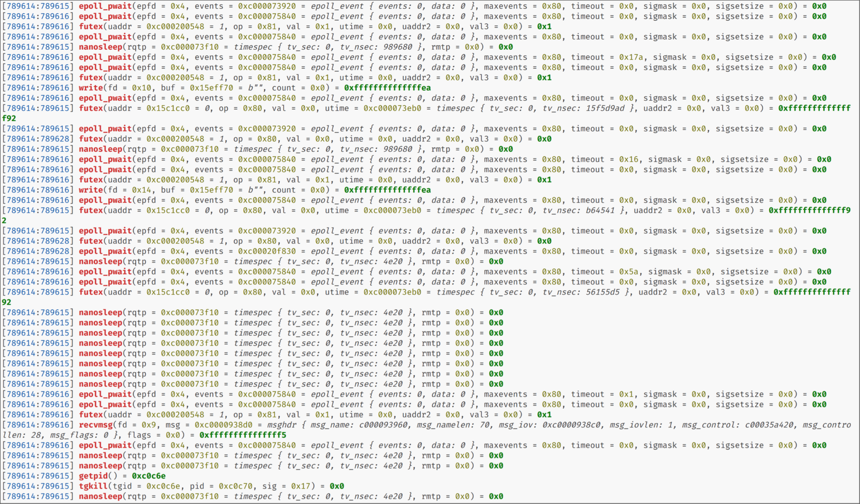Click write call with fd 0x10
Screen dimensions: 860x504
click(90, 88)
